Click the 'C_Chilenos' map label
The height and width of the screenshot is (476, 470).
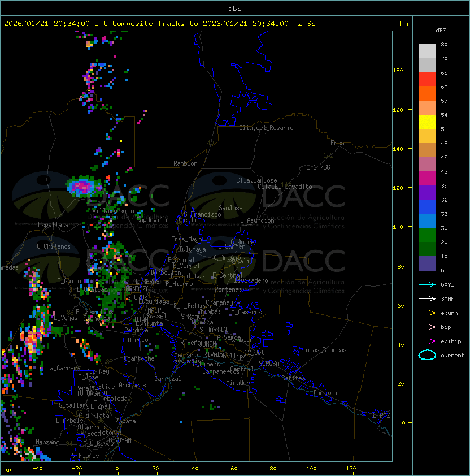54,246
